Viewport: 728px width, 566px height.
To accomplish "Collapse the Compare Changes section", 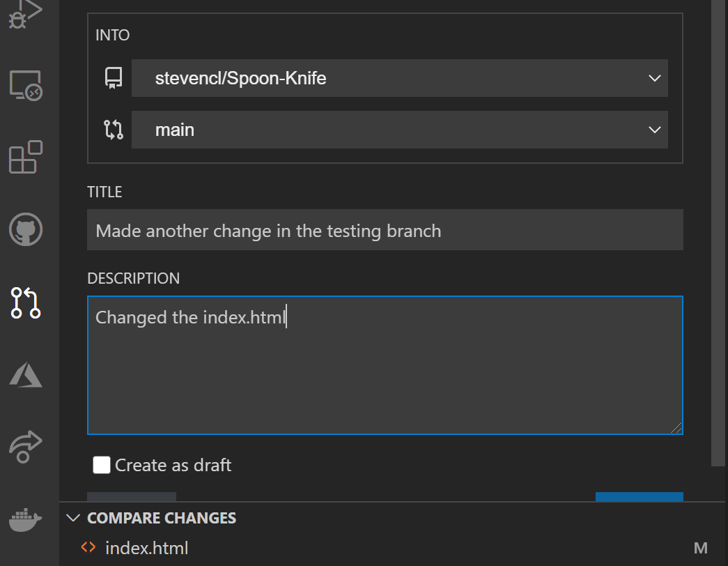I will tap(73, 518).
